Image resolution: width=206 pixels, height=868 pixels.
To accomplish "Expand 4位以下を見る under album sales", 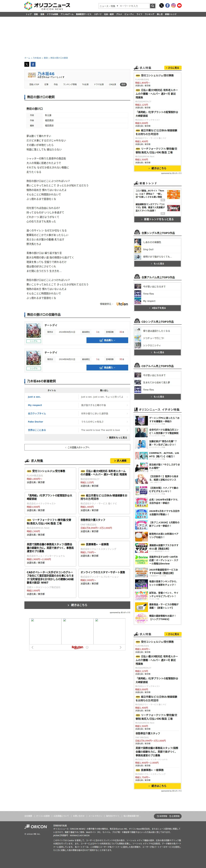I will pyautogui.click(x=157, y=308).
